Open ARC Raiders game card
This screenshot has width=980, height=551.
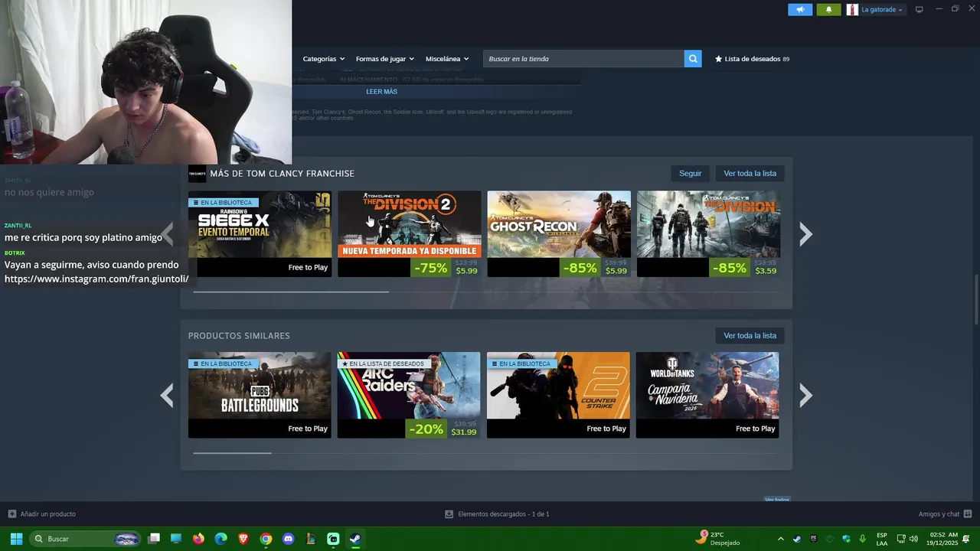[409, 396]
